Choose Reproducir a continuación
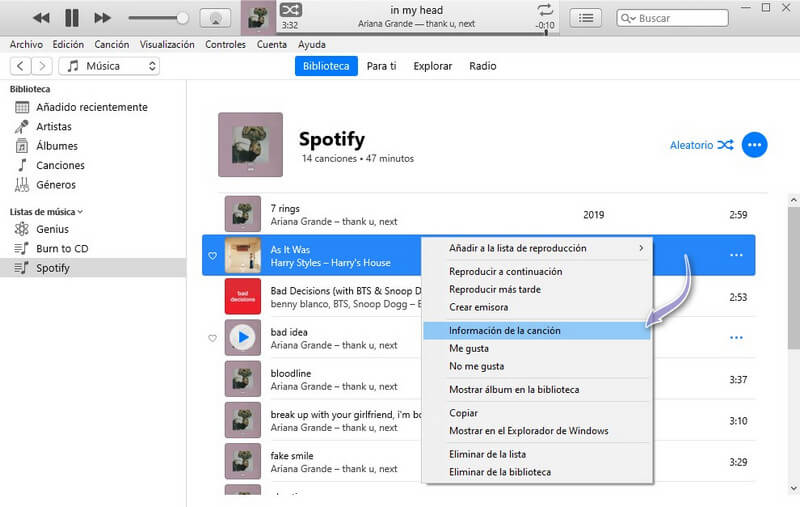Screen dimensions: 800x507 [x=537, y=271]
